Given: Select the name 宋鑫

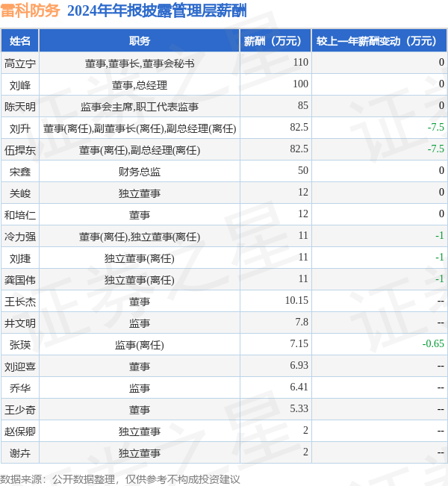Looking at the screenshot, I should [x=20, y=172].
